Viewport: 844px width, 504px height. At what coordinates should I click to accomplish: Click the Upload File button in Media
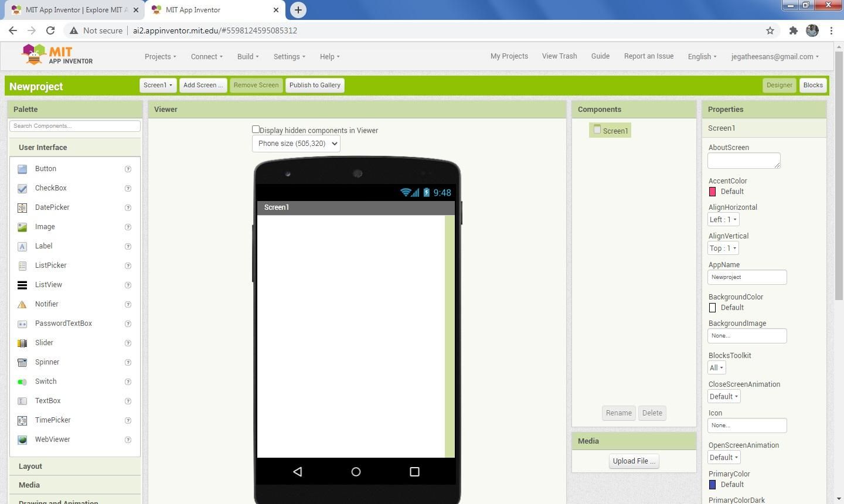[634, 461]
